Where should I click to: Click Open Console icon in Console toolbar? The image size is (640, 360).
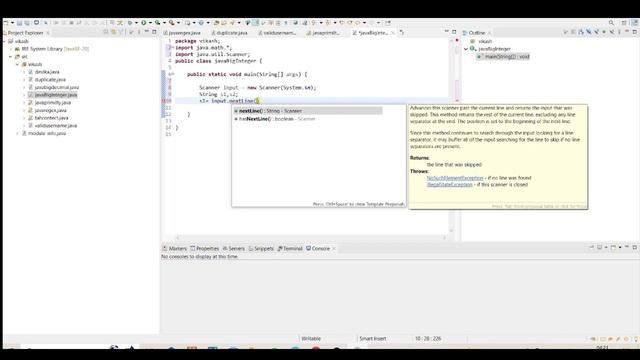click(613, 247)
